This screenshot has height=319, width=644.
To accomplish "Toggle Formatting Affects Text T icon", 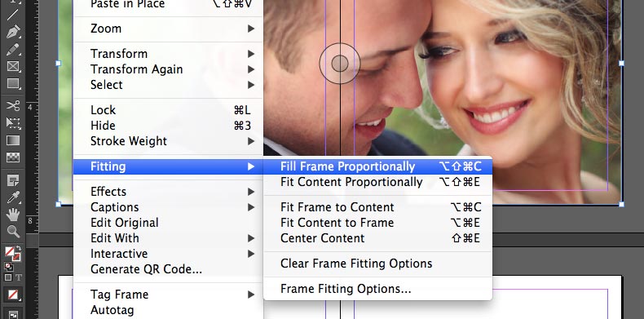I will [x=18, y=277].
